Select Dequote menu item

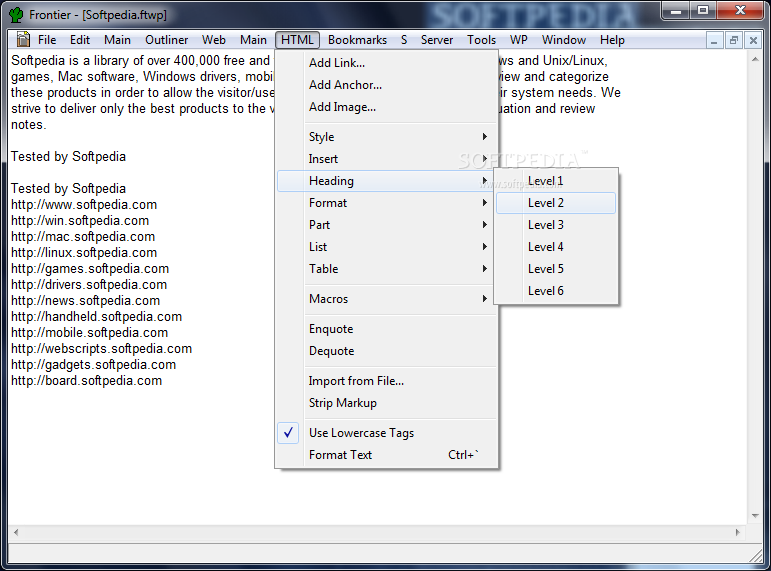[387, 351]
